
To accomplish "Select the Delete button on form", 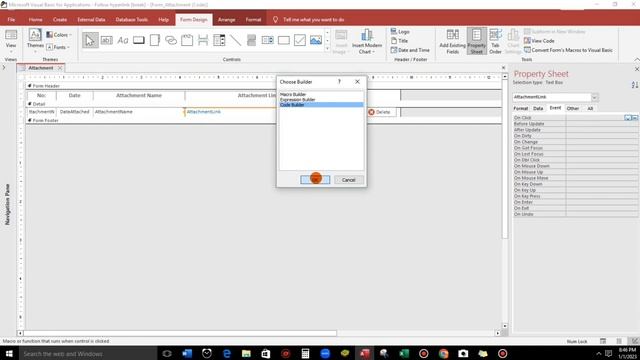I will coord(381,112).
